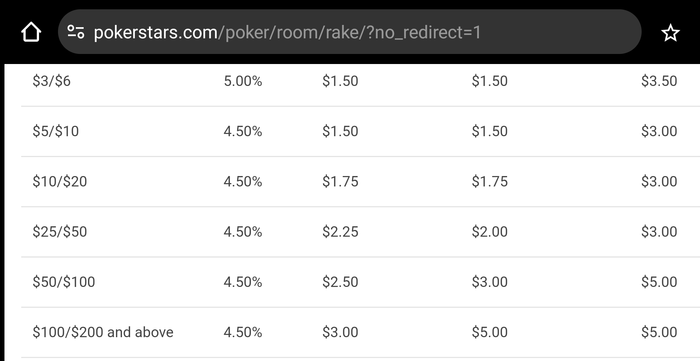Select 4.50% in the $10/$20 row
Image resolution: width=700 pixels, height=361 pixels.
coord(243,182)
